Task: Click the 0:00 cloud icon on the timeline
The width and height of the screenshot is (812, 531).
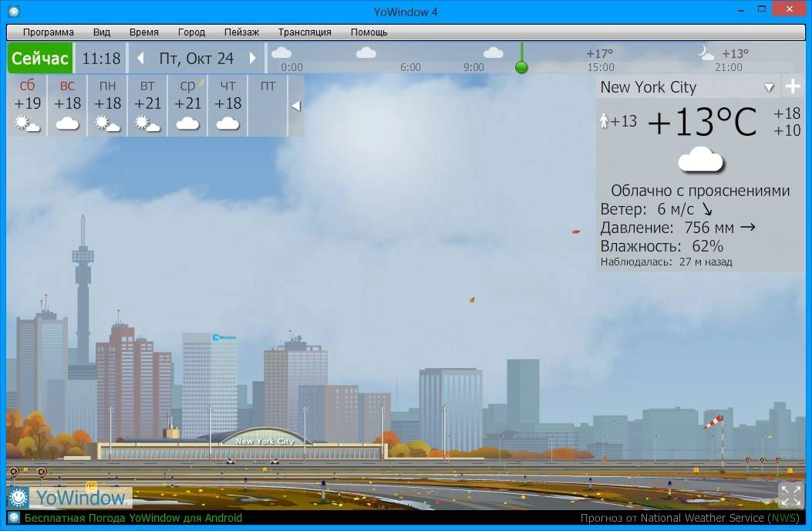Action: (281, 52)
